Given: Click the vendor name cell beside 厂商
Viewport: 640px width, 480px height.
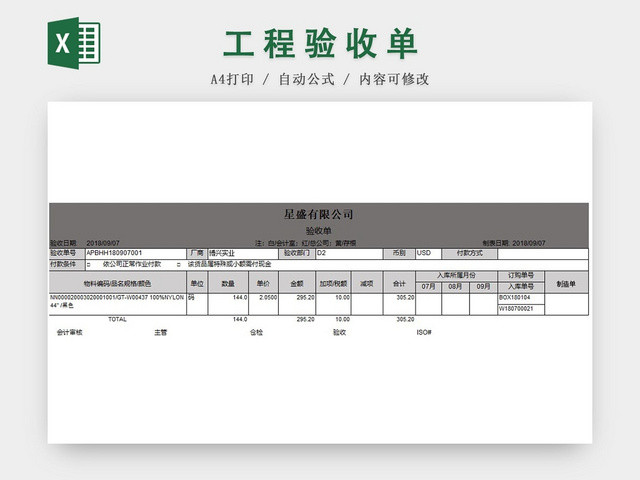Looking at the screenshot, I should [243, 253].
